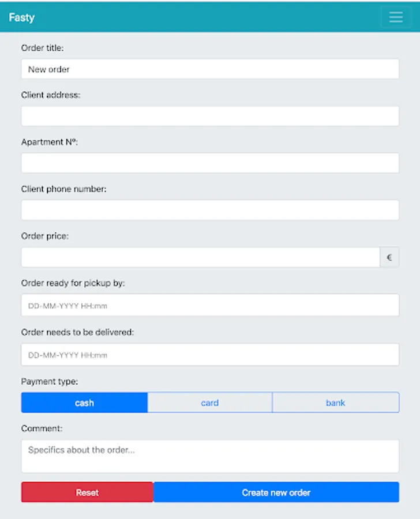Select the Client phone number field
Viewport: 420px width, 519px height.
[210, 210]
